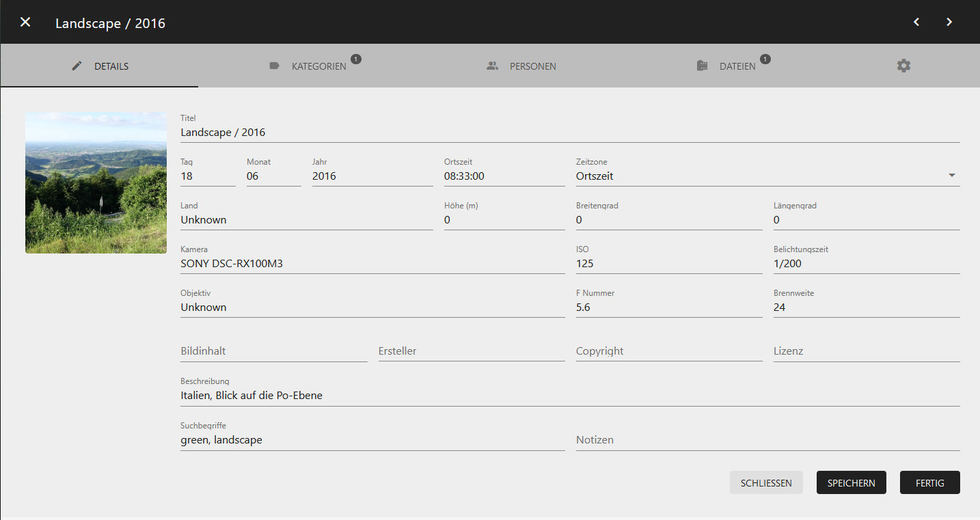Click the Schliessen button
This screenshot has width=980, height=520.
pos(766,482)
